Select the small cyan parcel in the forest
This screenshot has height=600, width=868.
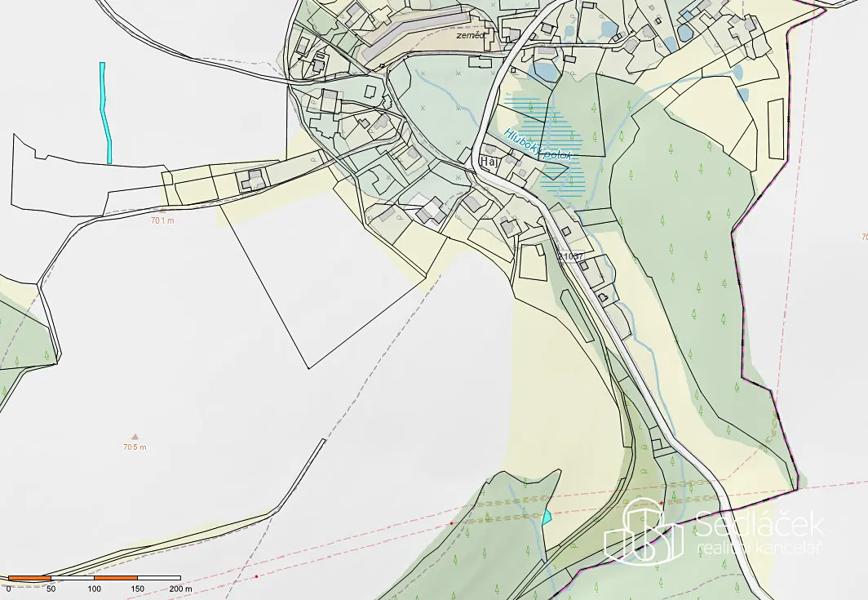tap(547, 518)
